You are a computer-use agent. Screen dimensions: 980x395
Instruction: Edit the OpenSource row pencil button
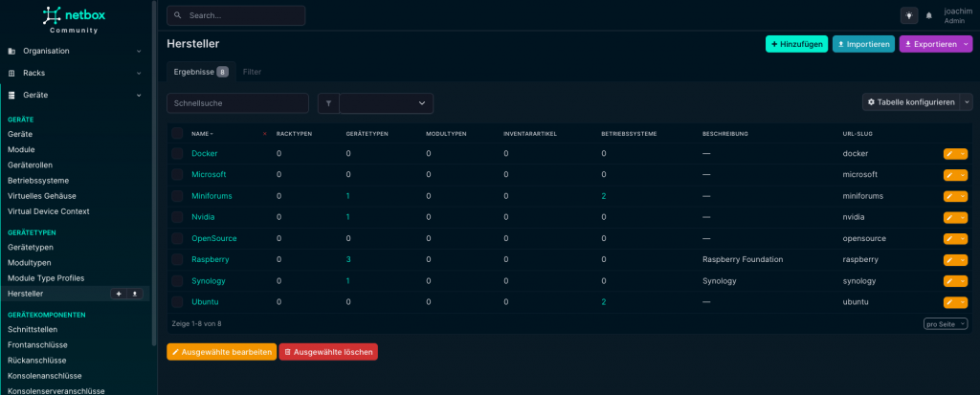[x=949, y=239]
